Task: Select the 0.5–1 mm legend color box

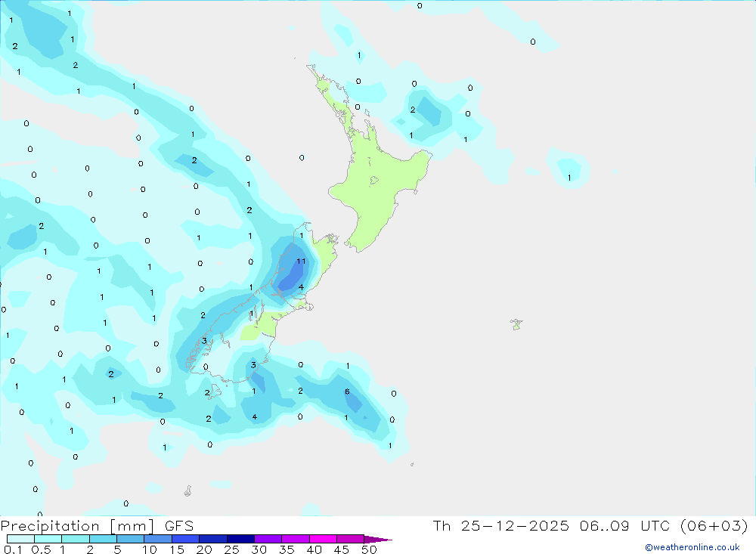Action: click(x=48, y=539)
